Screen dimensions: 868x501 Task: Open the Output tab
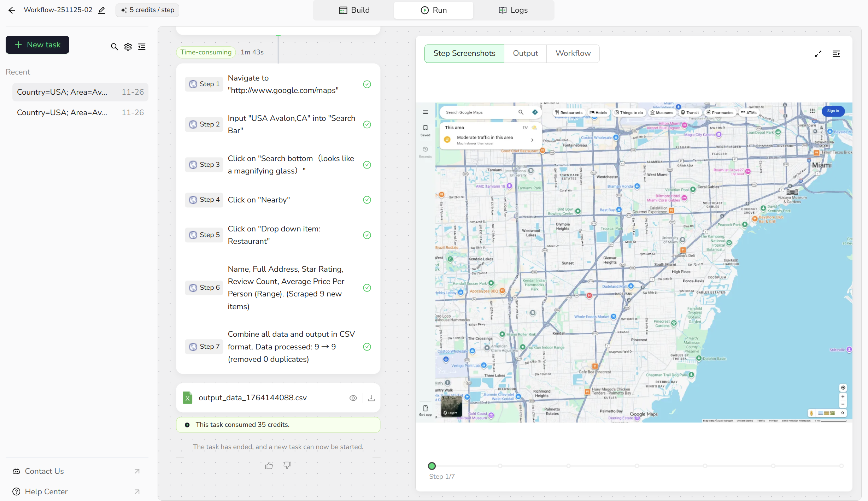tap(525, 53)
